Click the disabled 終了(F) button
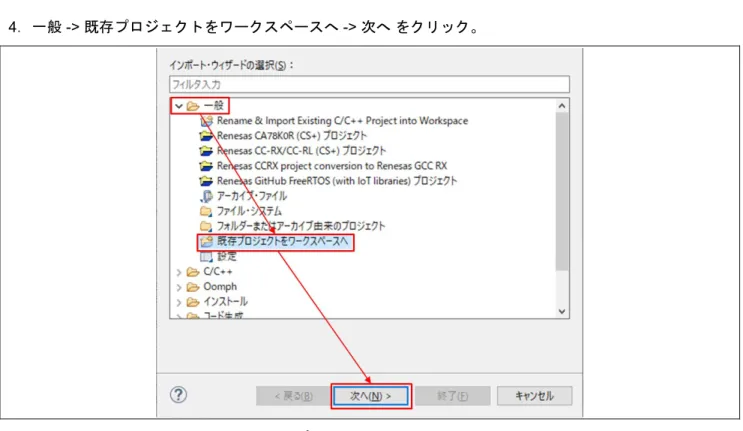Screen dimensions: 743x431 pos(453,396)
